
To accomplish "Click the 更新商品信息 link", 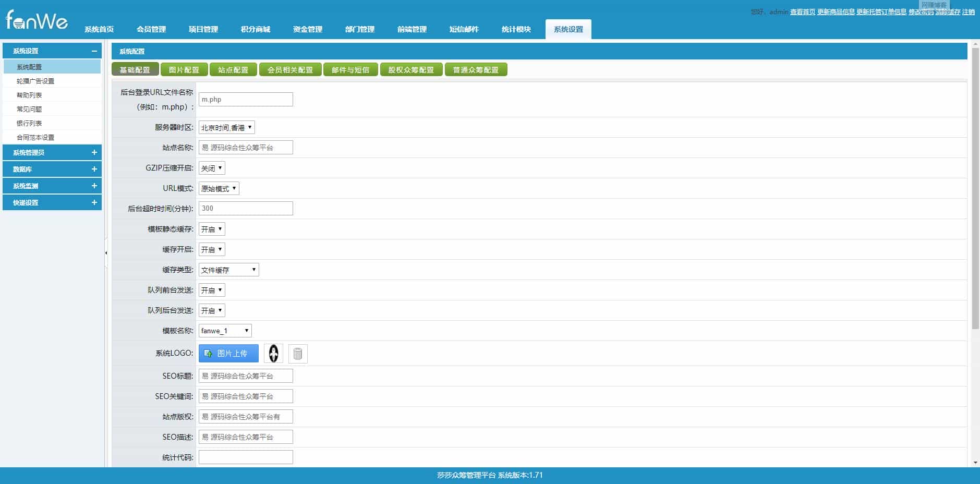I will pos(836,12).
